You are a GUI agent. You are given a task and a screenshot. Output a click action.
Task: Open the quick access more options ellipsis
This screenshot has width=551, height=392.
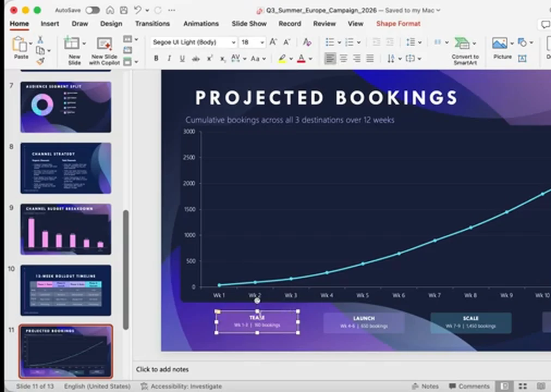point(172,10)
